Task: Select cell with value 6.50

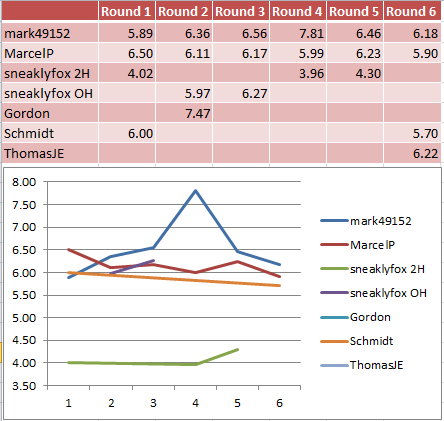Action: pos(127,53)
